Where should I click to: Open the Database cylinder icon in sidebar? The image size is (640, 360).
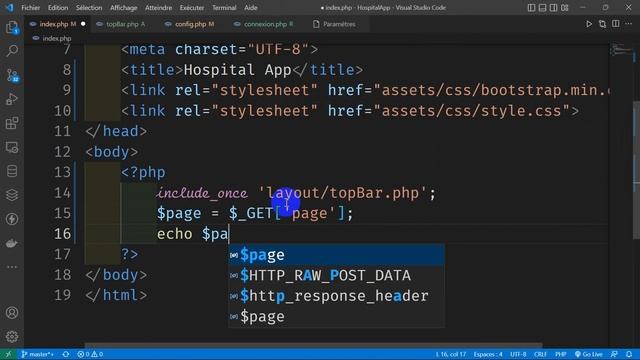coord(12,171)
